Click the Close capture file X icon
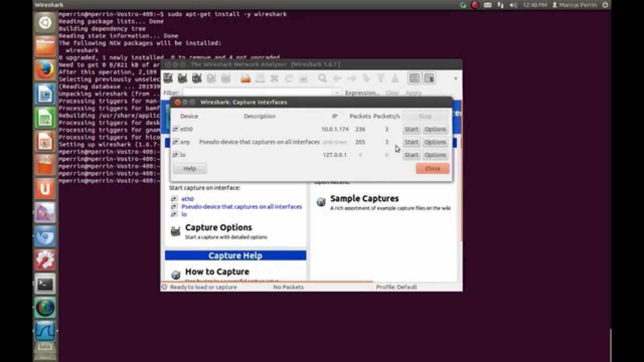644x362 pixels. tap(275, 78)
